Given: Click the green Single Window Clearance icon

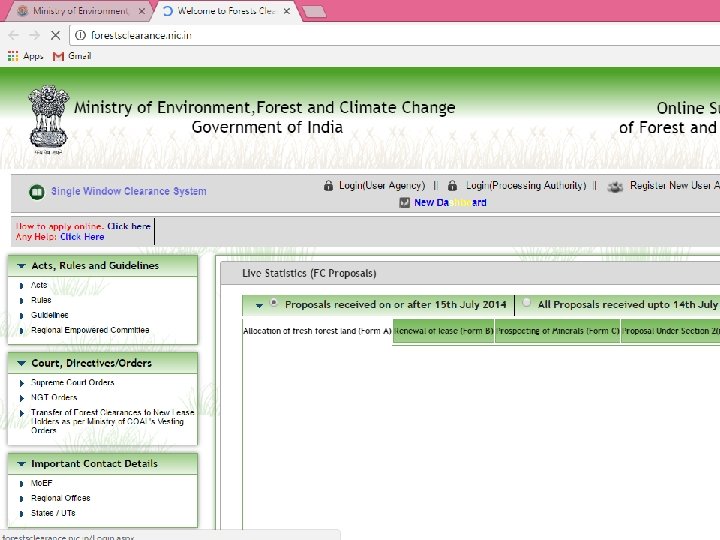Looking at the screenshot, I should pos(37,191).
